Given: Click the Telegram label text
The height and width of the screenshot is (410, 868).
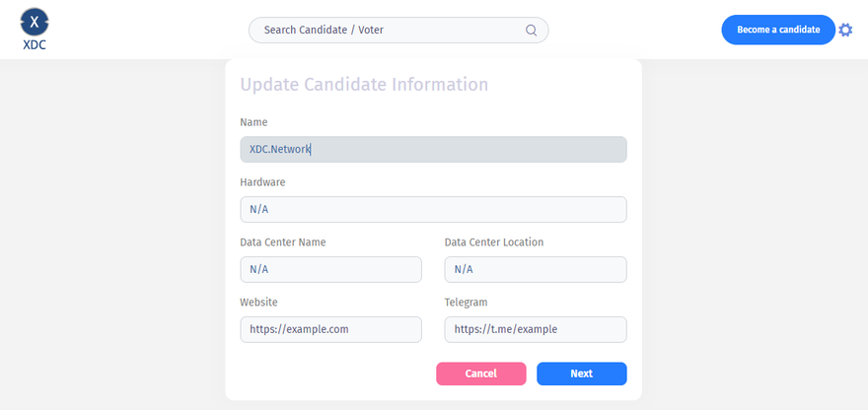Looking at the screenshot, I should point(466,303).
